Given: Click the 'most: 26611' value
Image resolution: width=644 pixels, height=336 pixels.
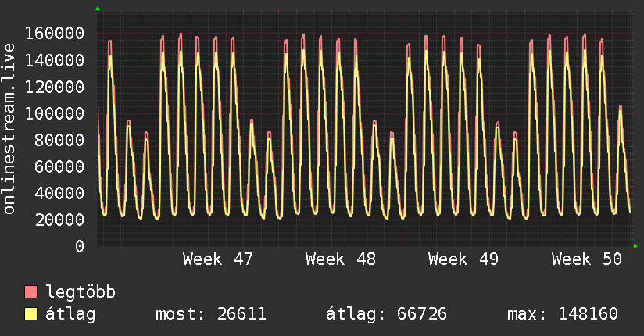Looking at the screenshot, I should click(x=211, y=314).
